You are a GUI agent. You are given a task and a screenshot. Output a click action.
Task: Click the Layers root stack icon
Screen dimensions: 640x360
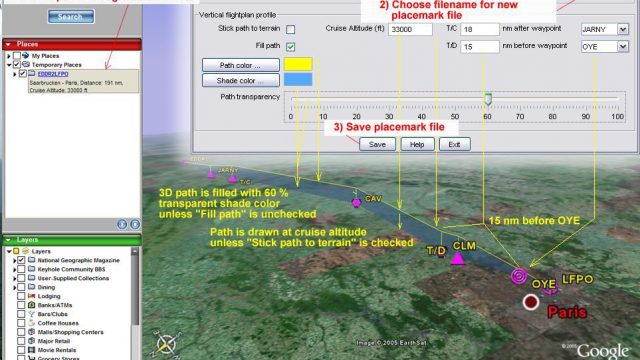25,251
